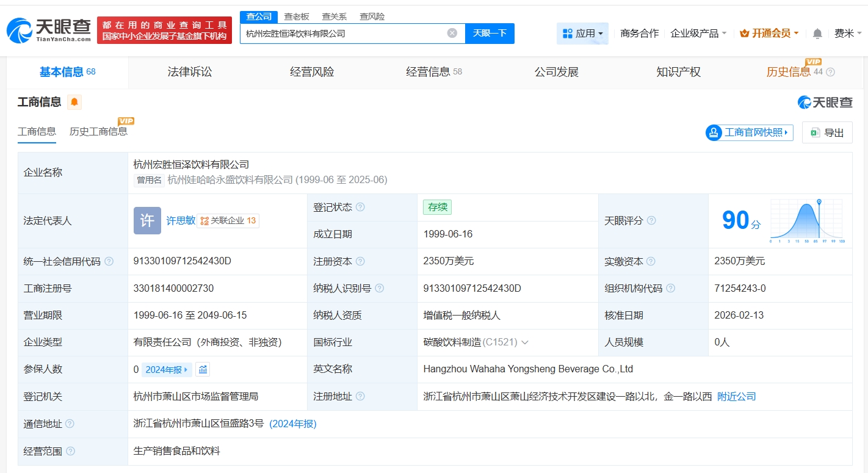
Task: Click the help icon next to 登记状态
Action: click(360, 208)
